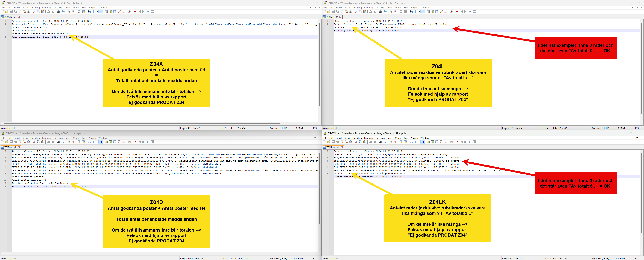Open the tab list arrow in Z04L window
Viewport: 644px width, 260px height.
point(637,7)
